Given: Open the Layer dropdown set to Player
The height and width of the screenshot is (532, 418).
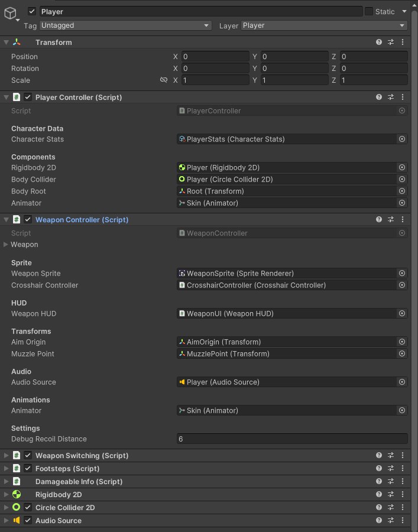Looking at the screenshot, I should pos(324,25).
